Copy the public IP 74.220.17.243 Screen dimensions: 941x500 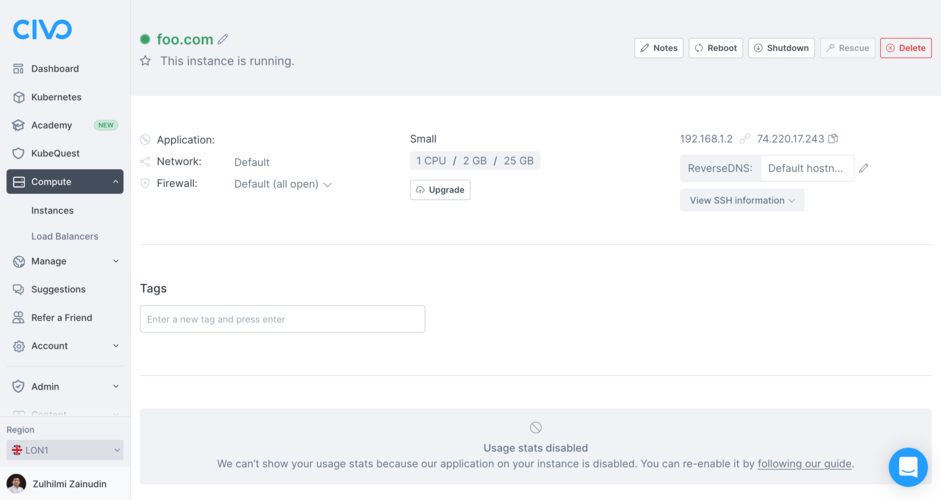[x=833, y=139]
